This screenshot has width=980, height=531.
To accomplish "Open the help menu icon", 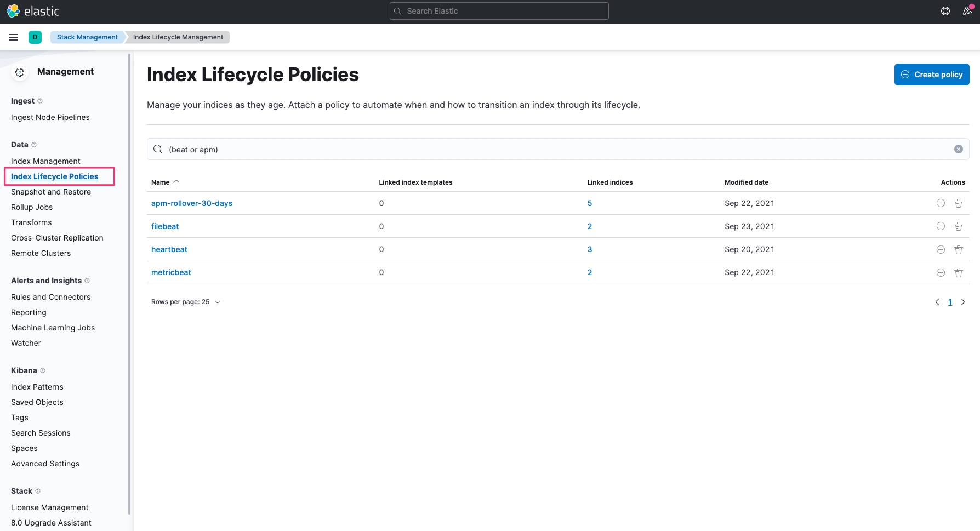I will [945, 11].
